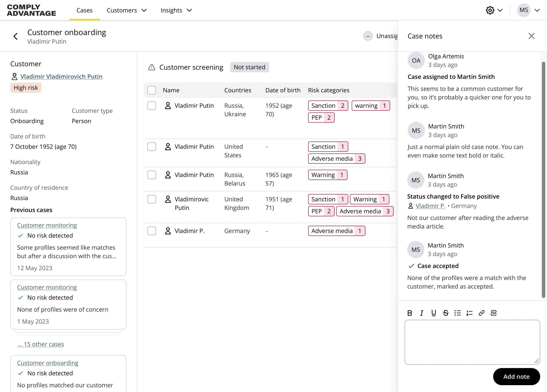Insert a numbered list in the note
Screen dimensions: 547x392
tap(469, 313)
